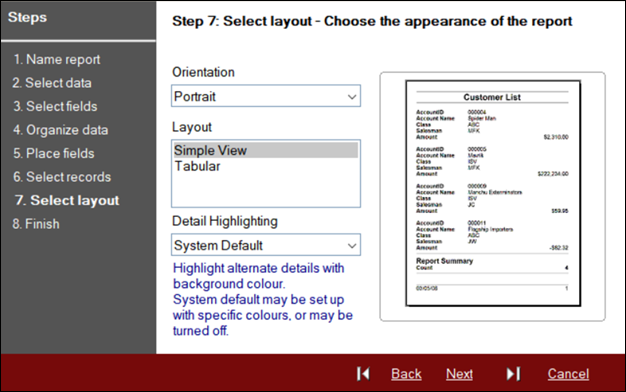The height and width of the screenshot is (392, 626).
Task: Go to step 4 Organize data
Action: [x=60, y=130]
